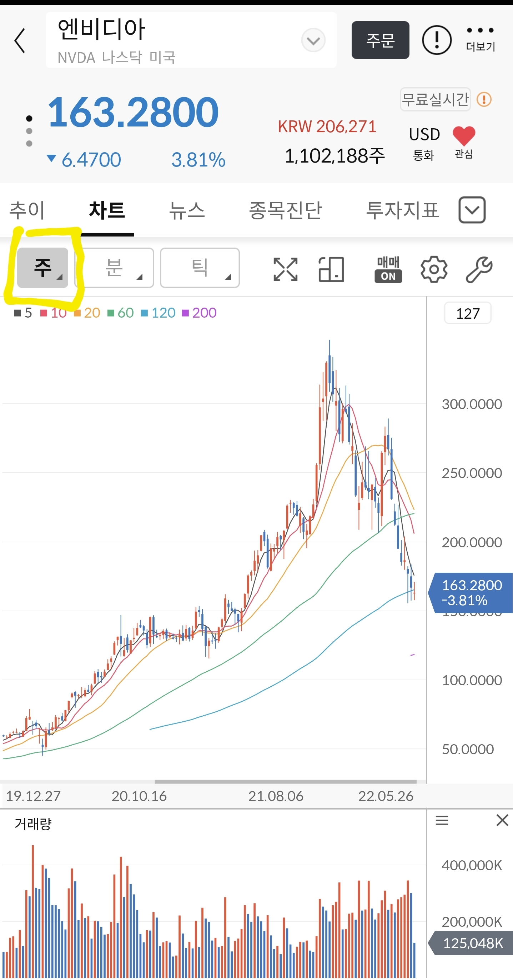Open the 주 period dropdown
This screenshot has width=513, height=980.
(x=42, y=268)
